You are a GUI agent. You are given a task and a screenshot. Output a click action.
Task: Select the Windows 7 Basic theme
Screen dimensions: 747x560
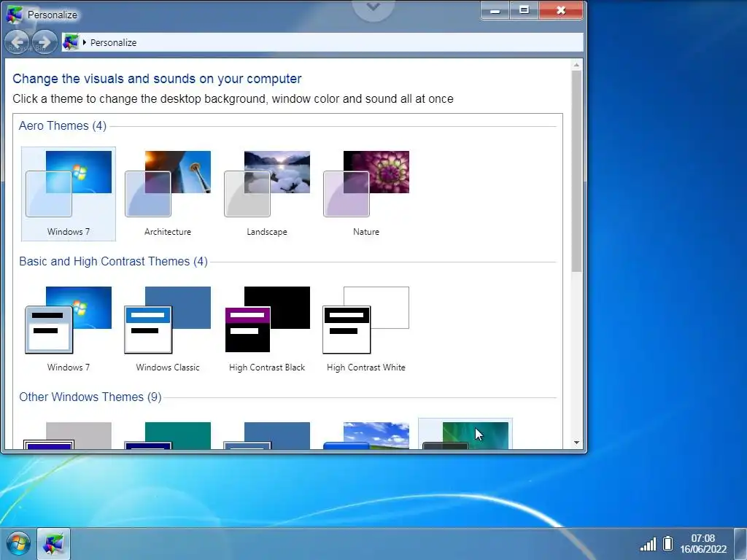point(69,329)
